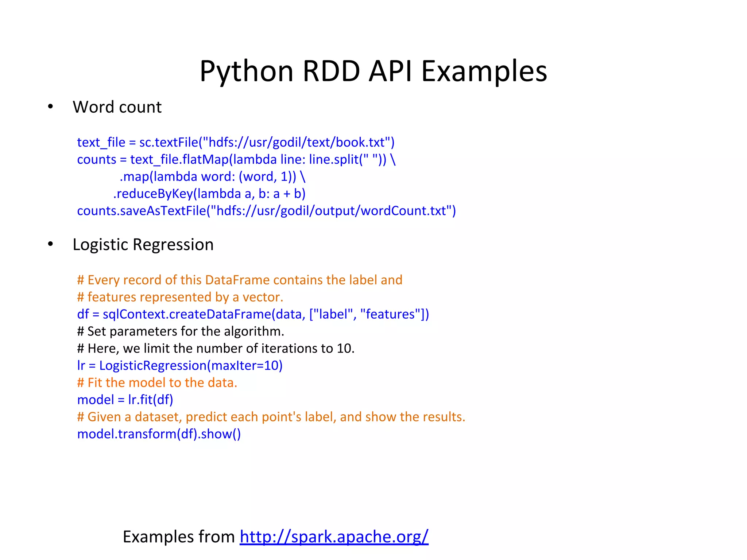This screenshot has height=560, width=747.
Task: Click the 'model = lr.fit(df)' line
Action: pos(125,400)
